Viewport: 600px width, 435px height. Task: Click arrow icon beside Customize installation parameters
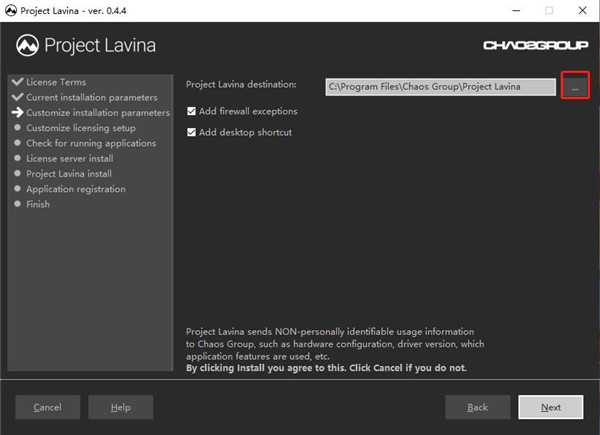tap(17, 112)
